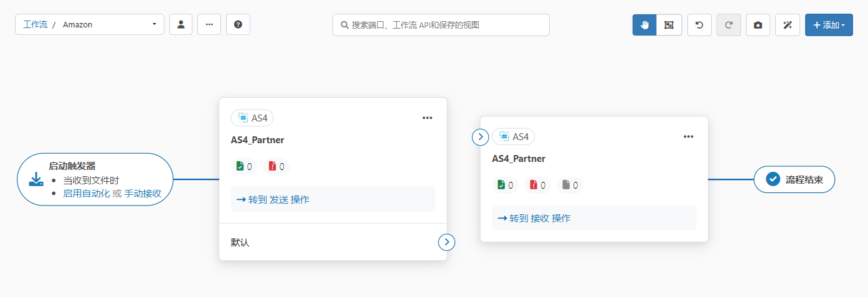
Task: Click input chevron on right AS4_Partner card
Action: [480, 137]
